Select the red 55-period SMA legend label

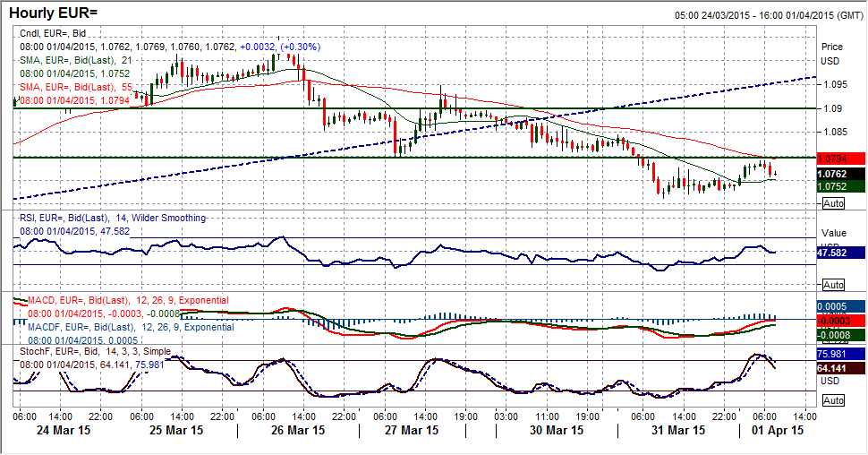click(x=76, y=87)
